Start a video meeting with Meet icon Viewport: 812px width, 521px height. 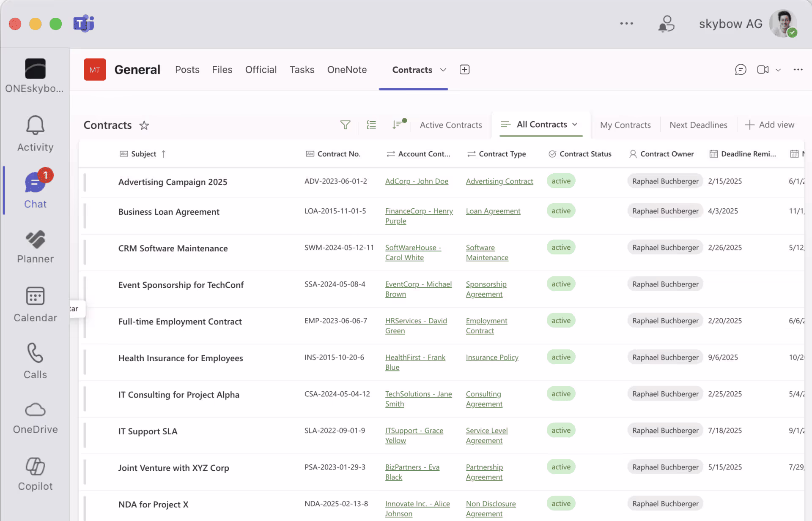pos(763,70)
